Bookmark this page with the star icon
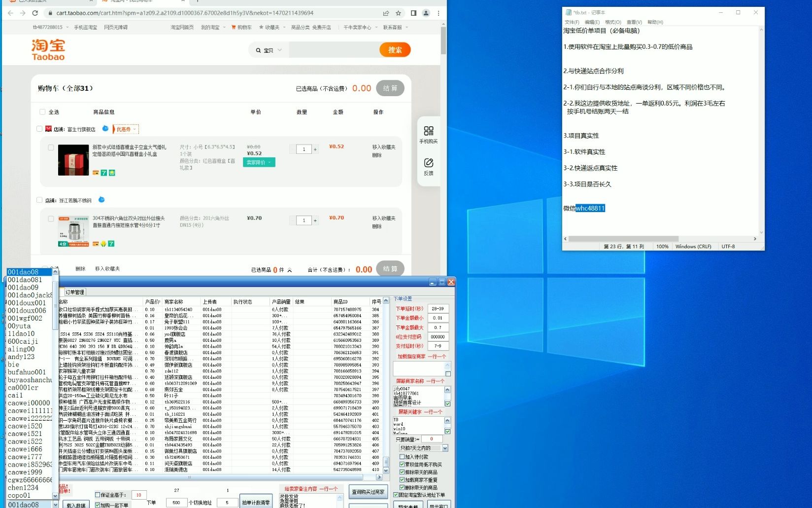 coord(398,13)
